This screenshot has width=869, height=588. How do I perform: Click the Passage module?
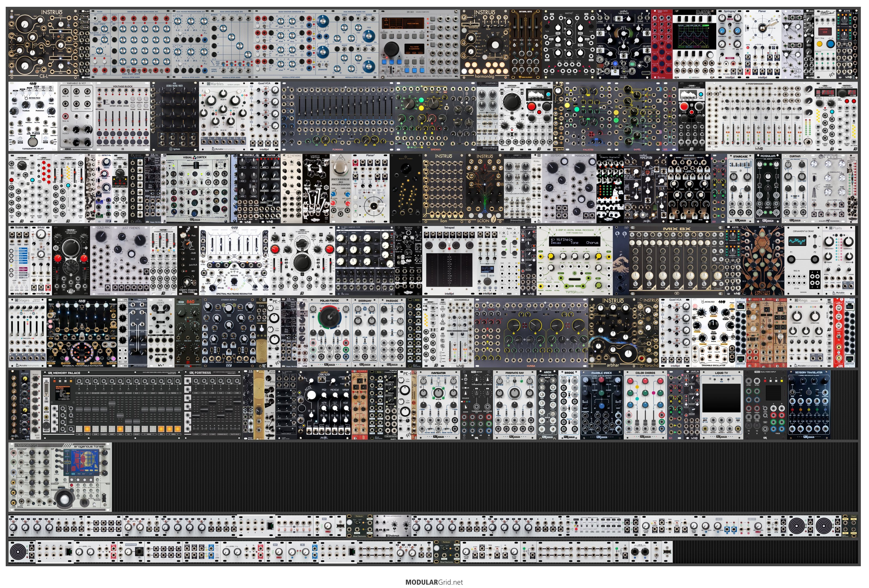click(x=392, y=333)
